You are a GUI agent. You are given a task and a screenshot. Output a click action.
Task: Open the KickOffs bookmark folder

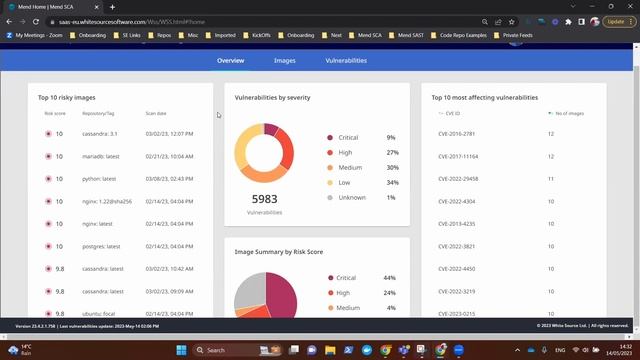pyautogui.click(x=257, y=36)
